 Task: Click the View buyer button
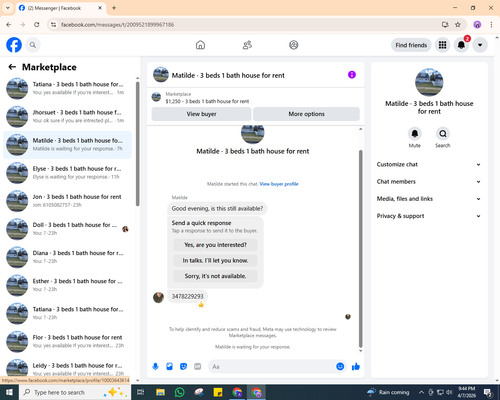pos(201,114)
